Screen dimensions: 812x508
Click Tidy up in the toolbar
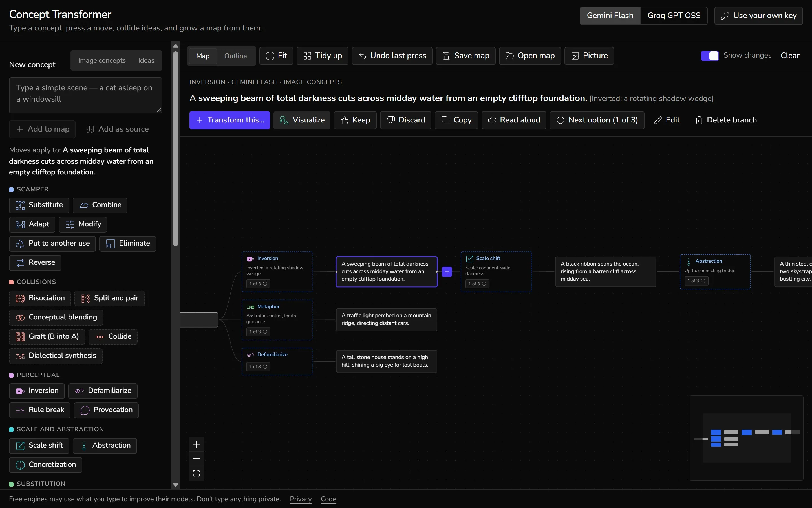pyautogui.click(x=323, y=56)
